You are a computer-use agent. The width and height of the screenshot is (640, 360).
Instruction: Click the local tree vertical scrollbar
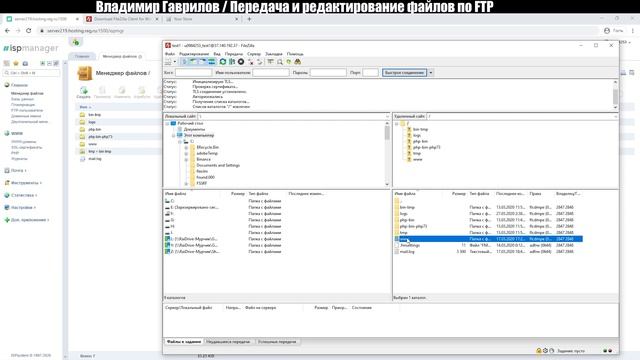click(387, 154)
